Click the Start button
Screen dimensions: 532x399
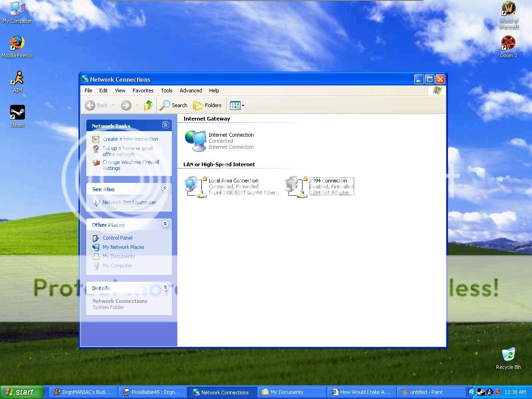[22, 392]
